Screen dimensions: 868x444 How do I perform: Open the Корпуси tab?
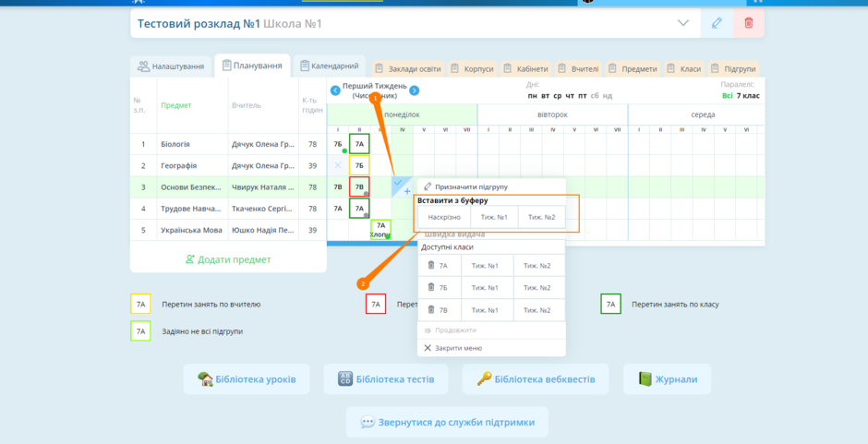tap(472, 68)
